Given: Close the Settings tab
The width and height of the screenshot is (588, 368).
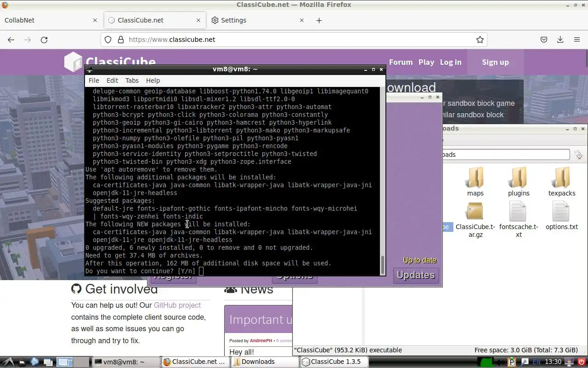Looking at the screenshot, I should pyautogui.click(x=302, y=20).
